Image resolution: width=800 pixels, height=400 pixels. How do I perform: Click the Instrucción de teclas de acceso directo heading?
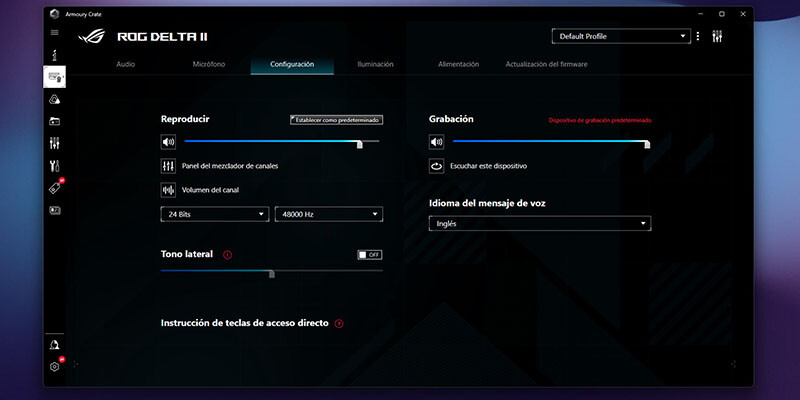[x=245, y=323]
